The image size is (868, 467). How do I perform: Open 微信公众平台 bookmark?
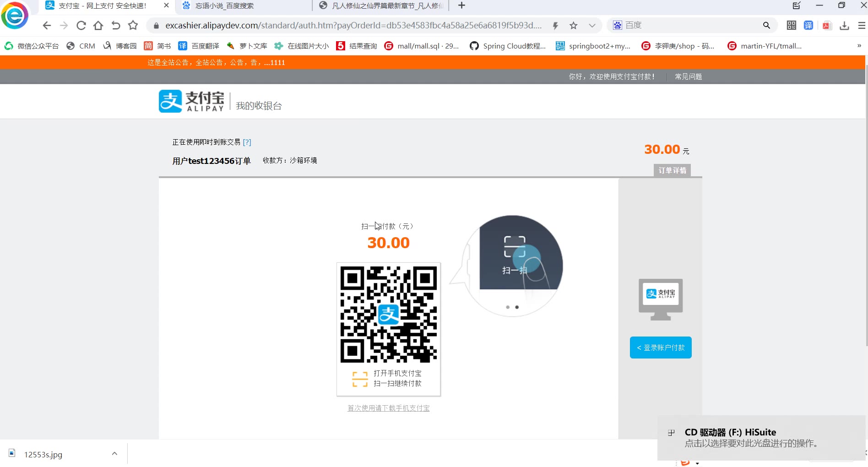[x=32, y=46]
